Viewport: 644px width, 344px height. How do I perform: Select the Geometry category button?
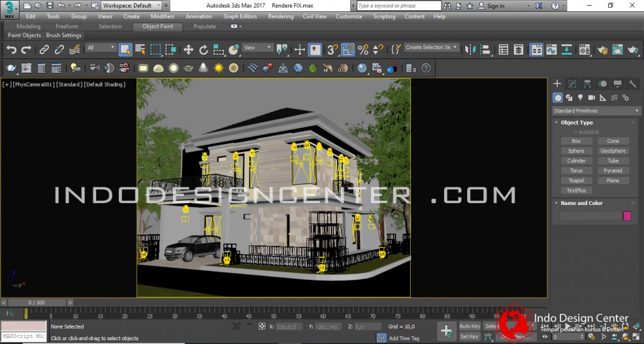557,97
